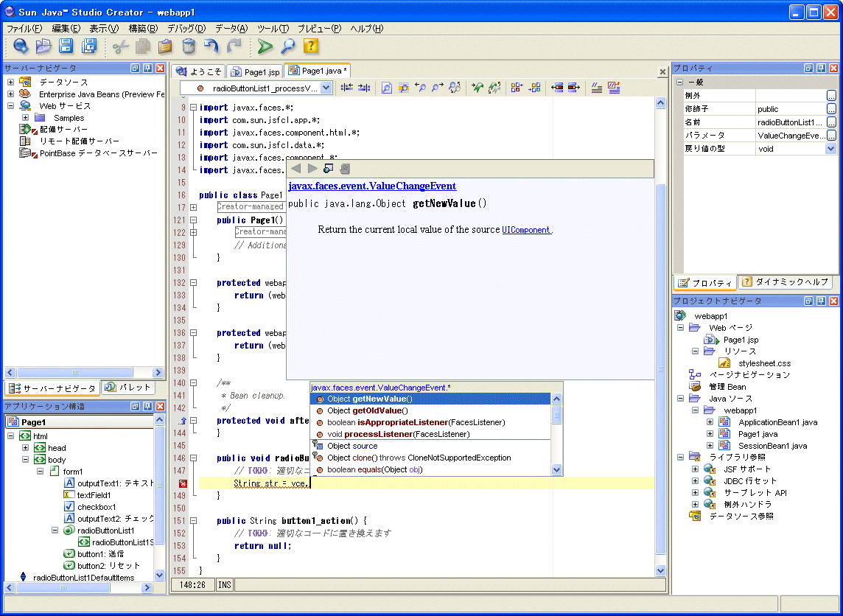Image resolution: width=843 pixels, height=616 pixels.
Task: Switch to the ようこそ tab
Action: click(x=198, y=71)
